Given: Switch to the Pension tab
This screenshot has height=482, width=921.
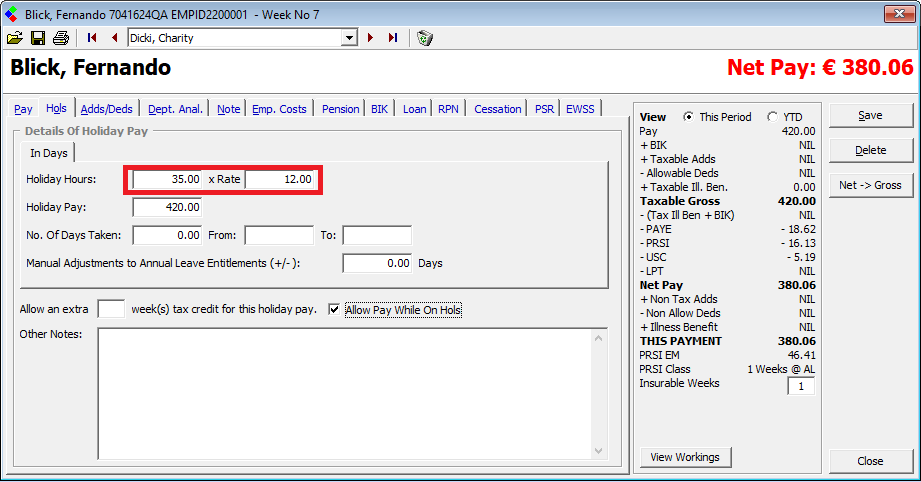Looking at the screenshot, I should [x=340, y=109].
